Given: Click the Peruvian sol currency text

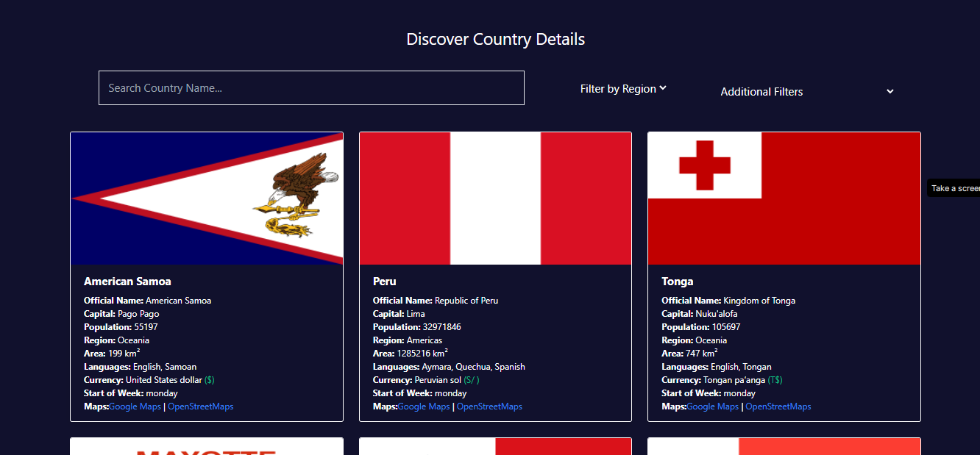Looking at the screenshot, I should click(x=438, y=380).
